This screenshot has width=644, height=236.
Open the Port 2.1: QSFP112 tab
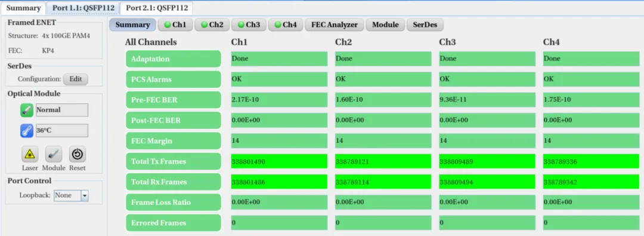point(157,8)
